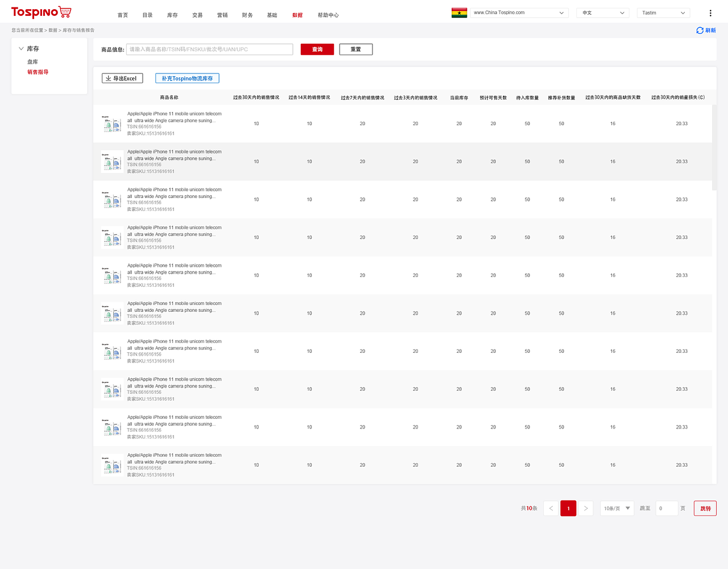Open the 库存 top navigation menu
The height and width of the screenshot is (569, 728).
tap(172, 15)
